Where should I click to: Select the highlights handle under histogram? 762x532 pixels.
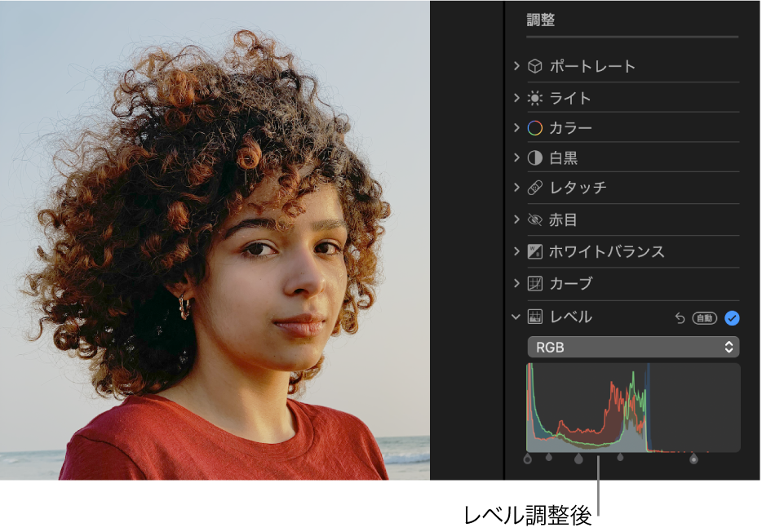click(x=620, y=457)
